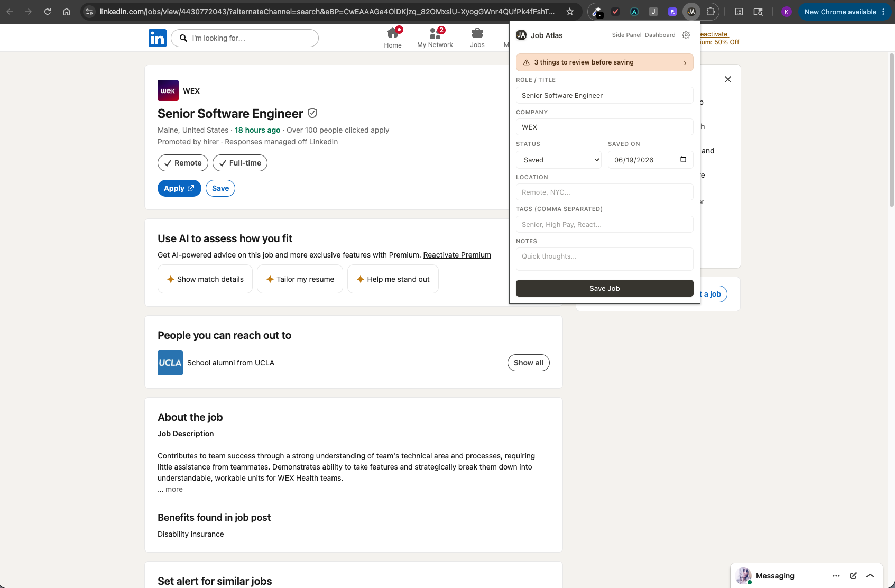895x588 pixels.
Task: Click the Save Job button
Action: click(604, 288)
